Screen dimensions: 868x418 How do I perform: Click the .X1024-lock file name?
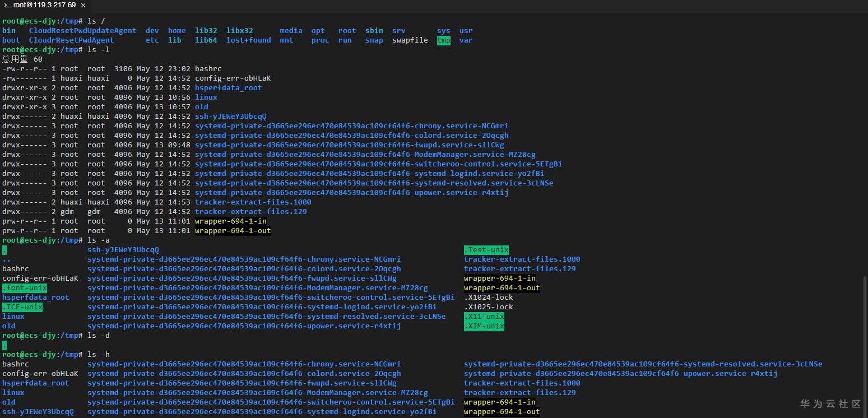[x=488, y=298]
